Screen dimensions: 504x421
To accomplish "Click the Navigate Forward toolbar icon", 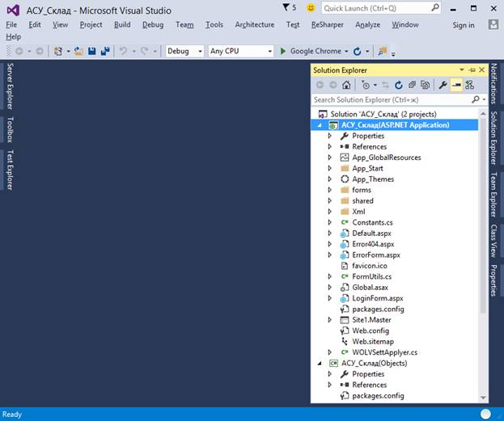I will pos(39,51).
